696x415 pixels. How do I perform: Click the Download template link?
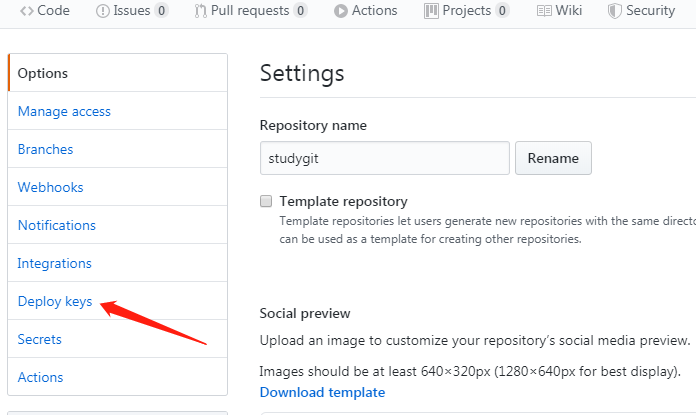322,392
